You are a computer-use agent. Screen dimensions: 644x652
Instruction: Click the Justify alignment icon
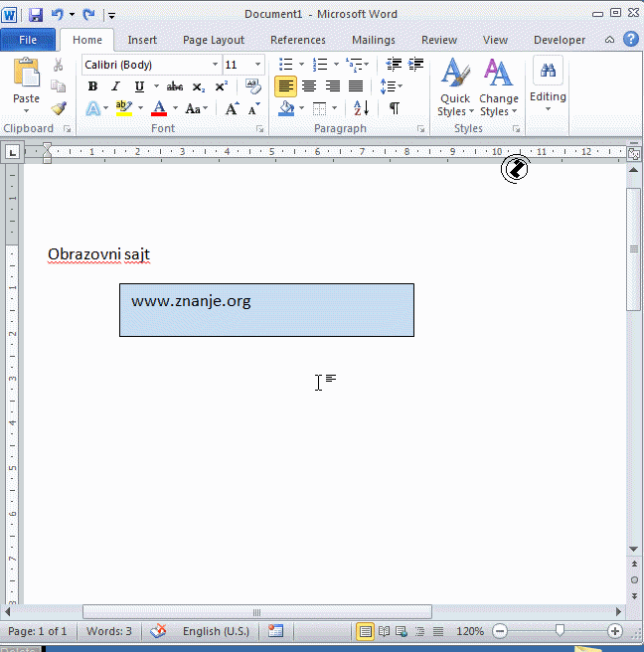(x=355, y=86)
